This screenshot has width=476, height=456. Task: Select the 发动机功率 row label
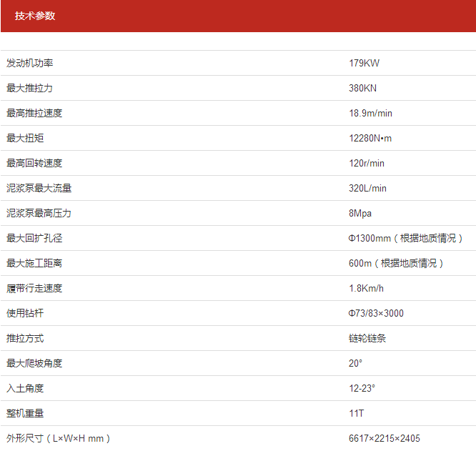tap(30, 63)
